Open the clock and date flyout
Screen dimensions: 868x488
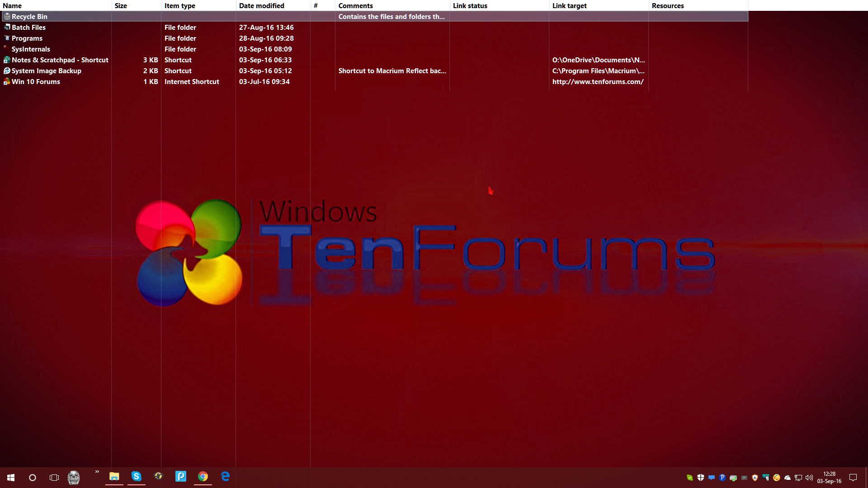coord(829,478)
